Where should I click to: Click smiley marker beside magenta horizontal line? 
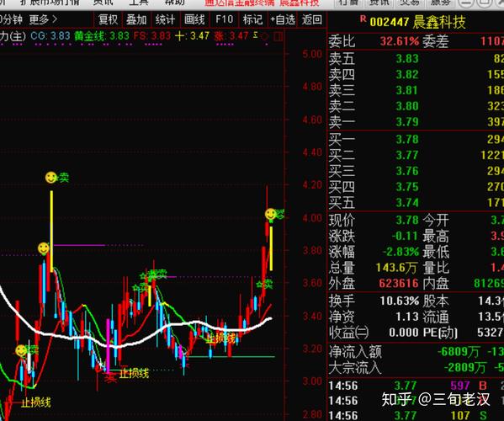44,248
